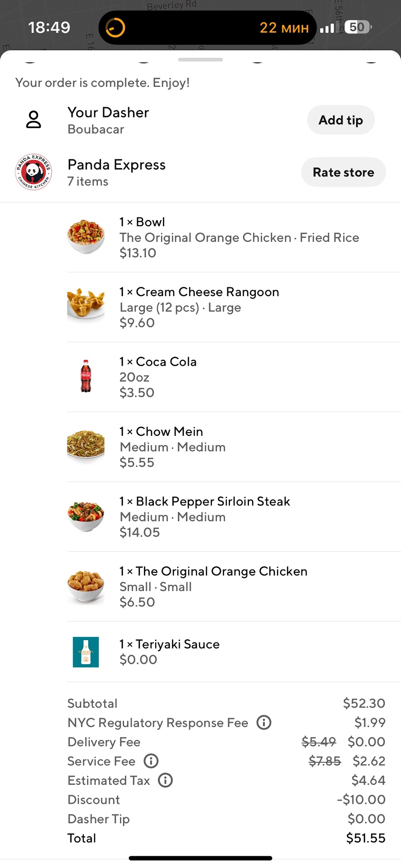Tap the Teriyaki Sauce thumbnail
This screenshot has width=401, height=868.
click(x=86, y=652)
